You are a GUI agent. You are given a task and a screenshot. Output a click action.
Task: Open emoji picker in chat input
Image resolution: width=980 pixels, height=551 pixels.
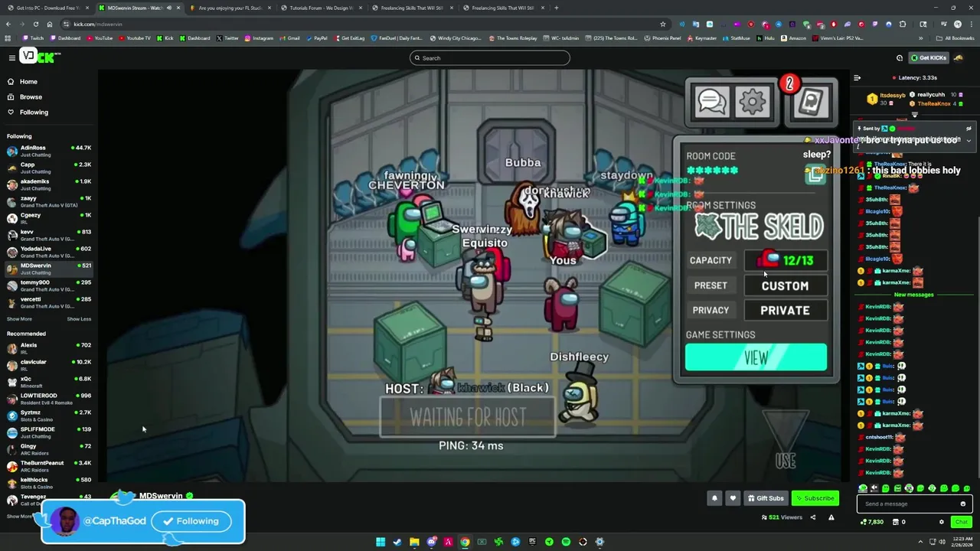(x=963, y=504)
